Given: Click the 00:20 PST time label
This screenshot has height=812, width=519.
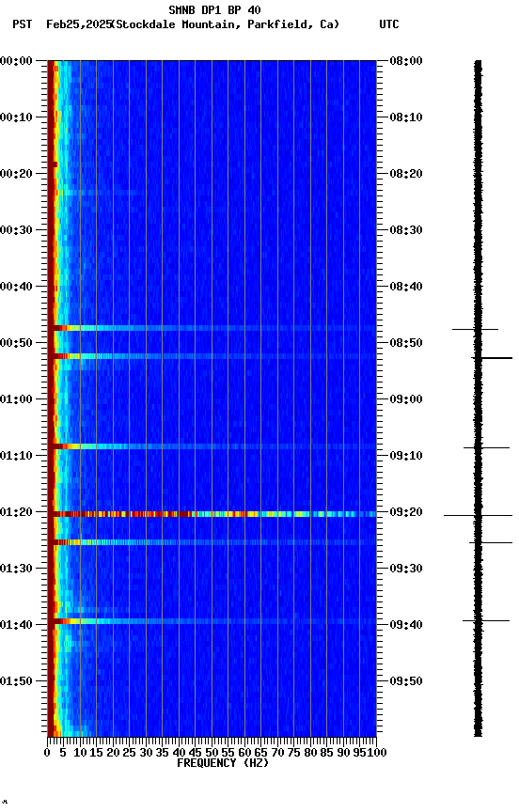Looking at the screenshot, I should [16, 174].
